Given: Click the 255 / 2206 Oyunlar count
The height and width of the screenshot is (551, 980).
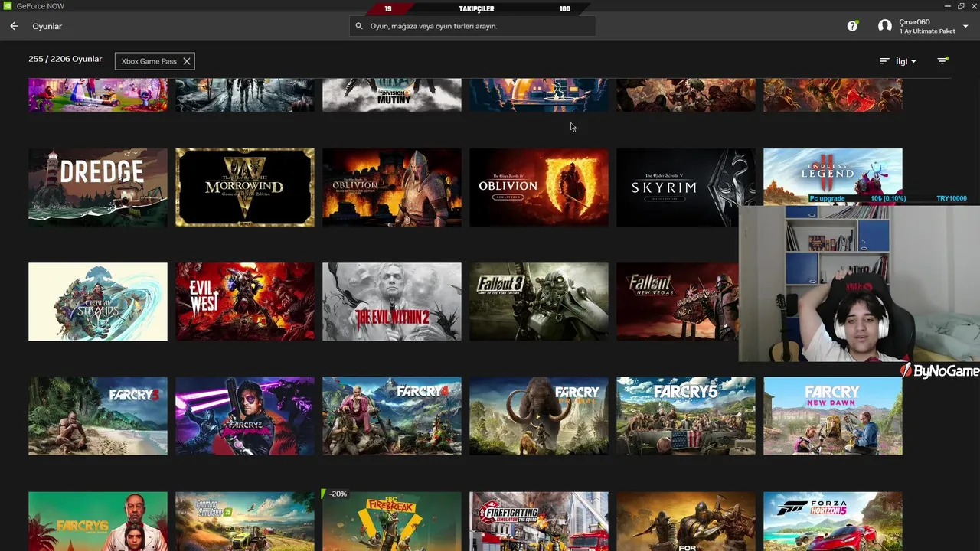Looking at the screenshot, I should pyautogui.click(x=65, y=59).
